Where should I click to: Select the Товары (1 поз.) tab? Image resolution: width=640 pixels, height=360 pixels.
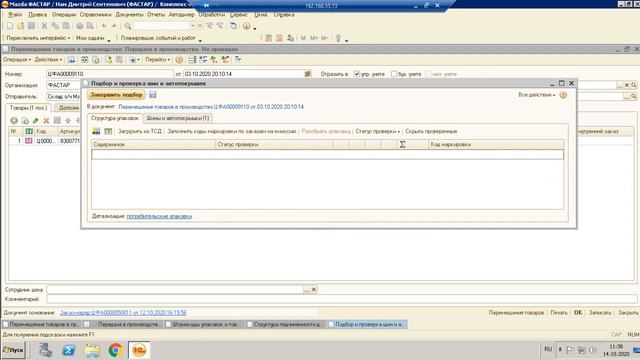29,108
